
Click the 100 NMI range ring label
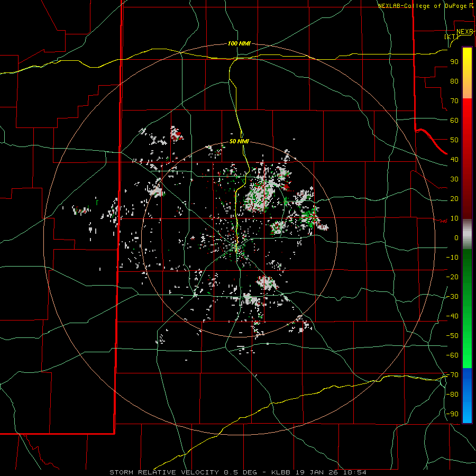tap(239, 44)
